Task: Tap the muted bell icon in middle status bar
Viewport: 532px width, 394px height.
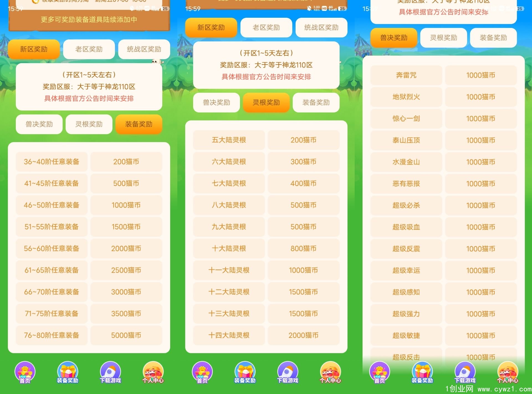Action: click(x=309, y=9)
